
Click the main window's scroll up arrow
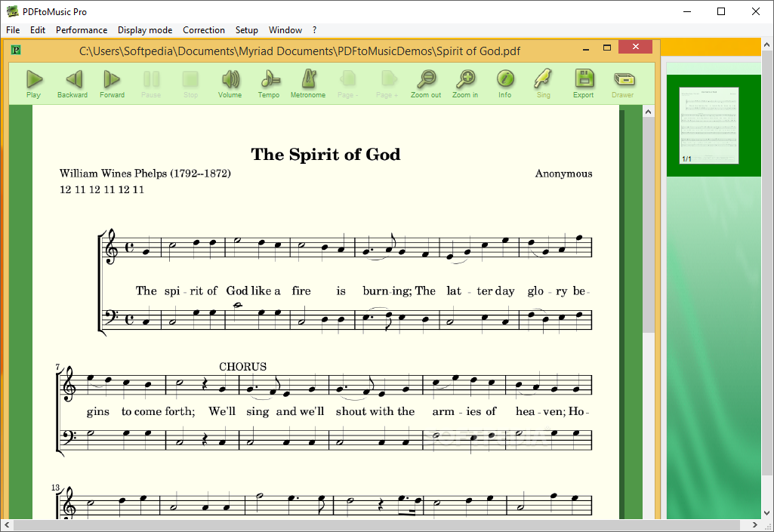pos(767,45)
